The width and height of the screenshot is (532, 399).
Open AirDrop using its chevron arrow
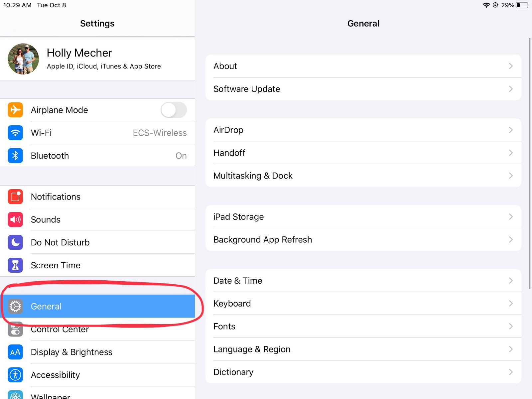click(x=511, y=130)
